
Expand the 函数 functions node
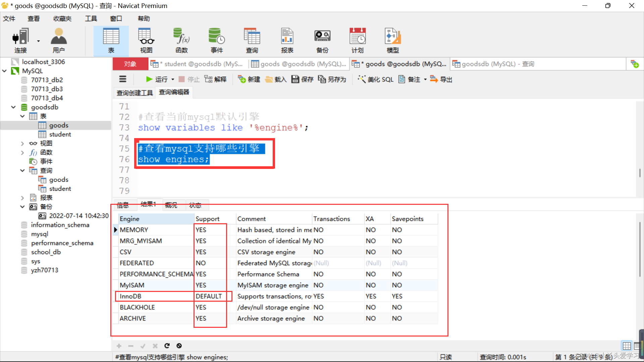(22, 153)
